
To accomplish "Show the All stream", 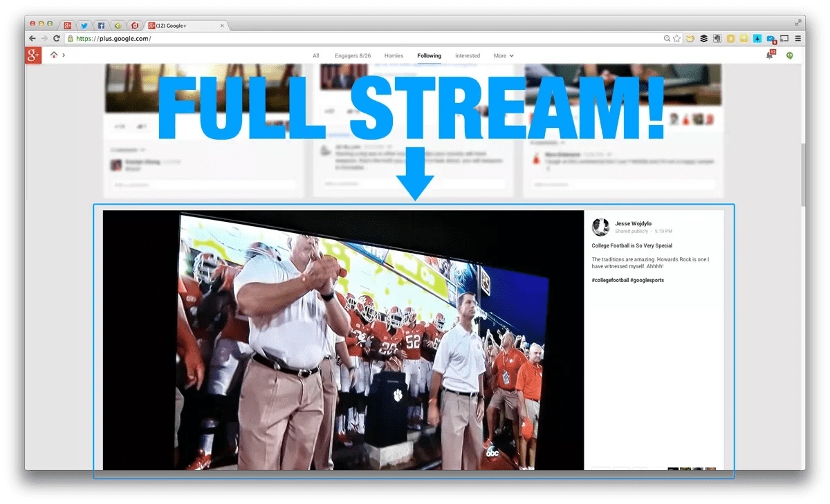I will click(316, 56).
